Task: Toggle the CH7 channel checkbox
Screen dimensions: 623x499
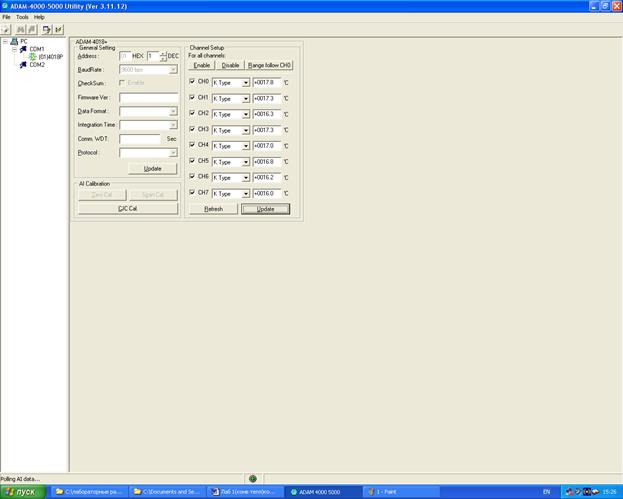Action: tap(192, 192)
